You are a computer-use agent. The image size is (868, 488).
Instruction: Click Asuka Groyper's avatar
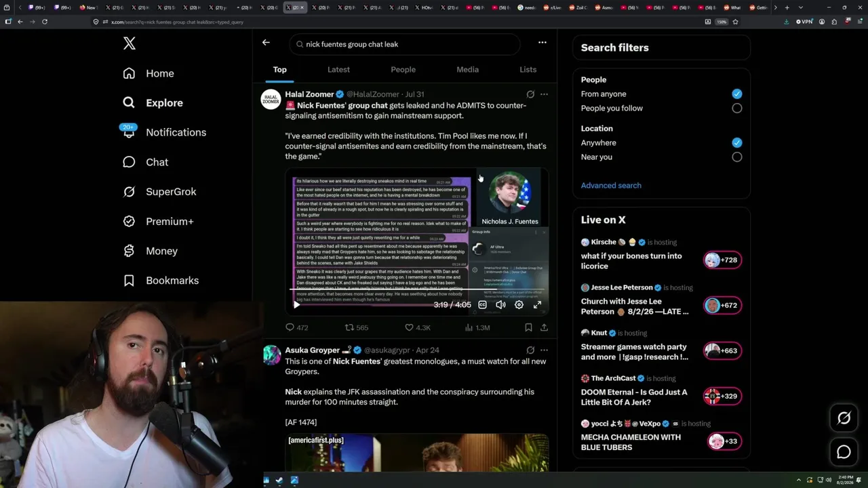[x=271, y=355]
